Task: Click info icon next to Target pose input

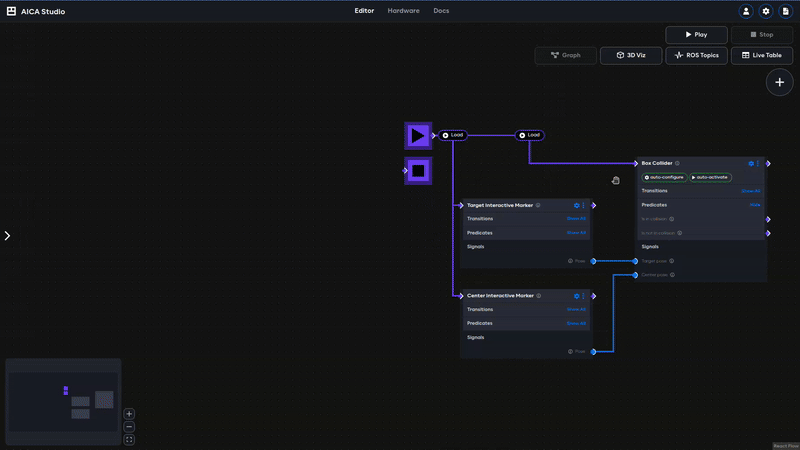Action: 671,261
